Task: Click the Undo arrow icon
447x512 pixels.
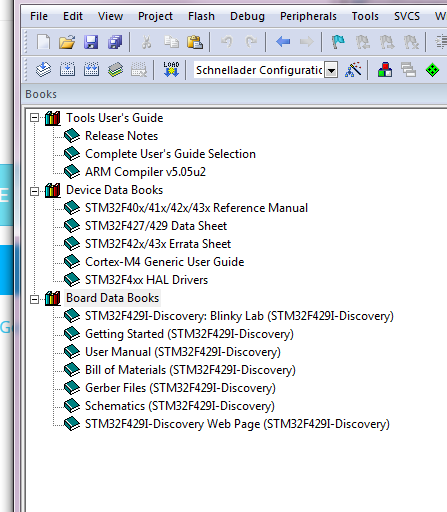Action: click(227, 42)
